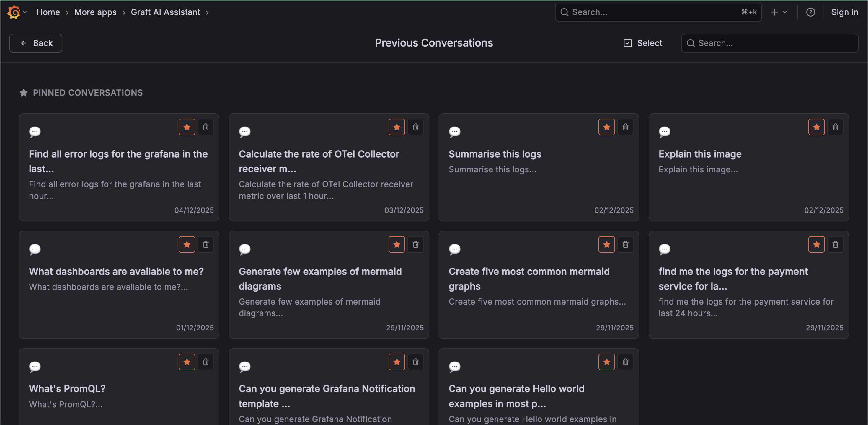Open Graft AI Assistant breadcrumb link
Screen dimensions: 868x425
click(x=165, y=12)
